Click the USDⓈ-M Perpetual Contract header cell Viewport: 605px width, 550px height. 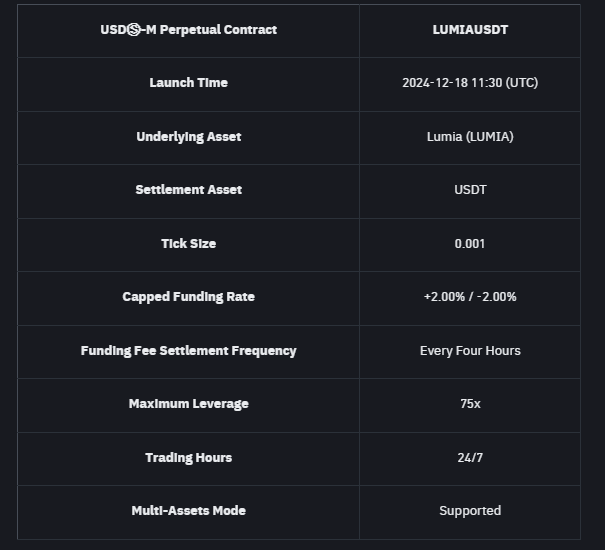[188, 30]
